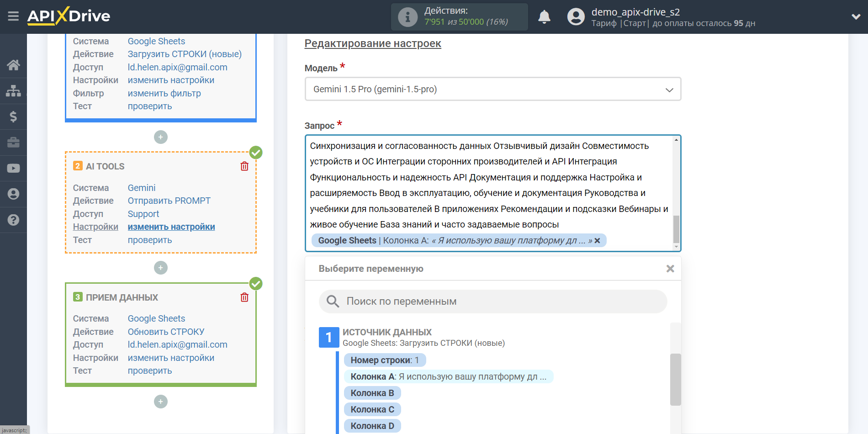Image resolution: width=868 pixels, height=434 pixels.
Task: Click Редактирование настроек heading
Action: pos(373,43)
